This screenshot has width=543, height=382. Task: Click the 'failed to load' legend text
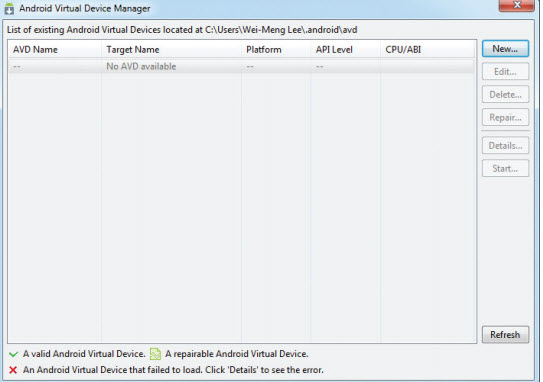(173, 370)
